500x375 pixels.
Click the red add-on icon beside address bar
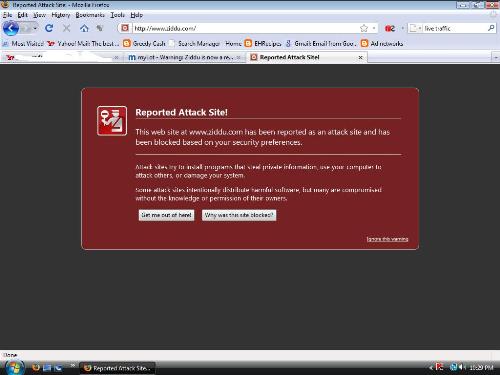click(390, 28)
